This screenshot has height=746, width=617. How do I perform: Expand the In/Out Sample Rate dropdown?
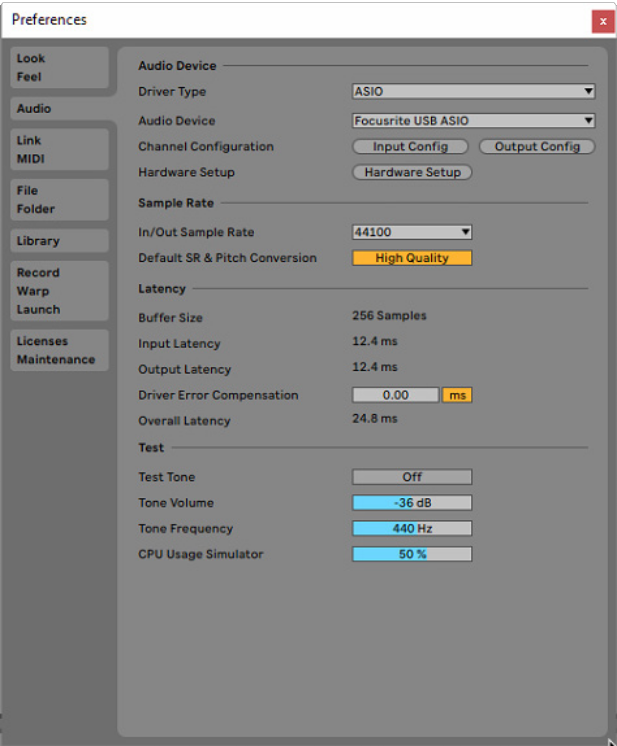(411, 232)
